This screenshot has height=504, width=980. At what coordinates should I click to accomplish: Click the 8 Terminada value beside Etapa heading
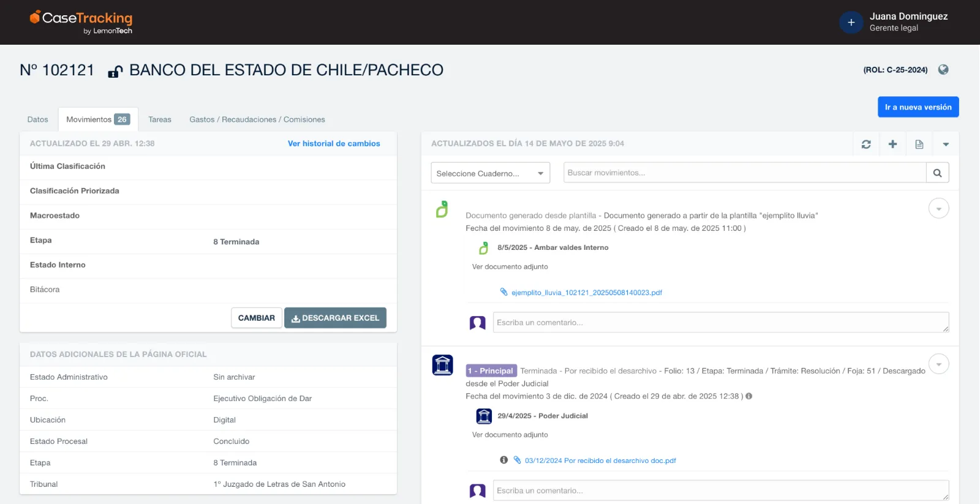[x=236, y=242]
